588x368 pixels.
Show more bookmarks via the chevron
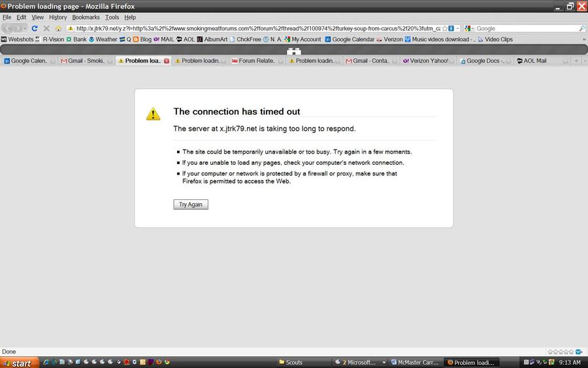(584, 39)
